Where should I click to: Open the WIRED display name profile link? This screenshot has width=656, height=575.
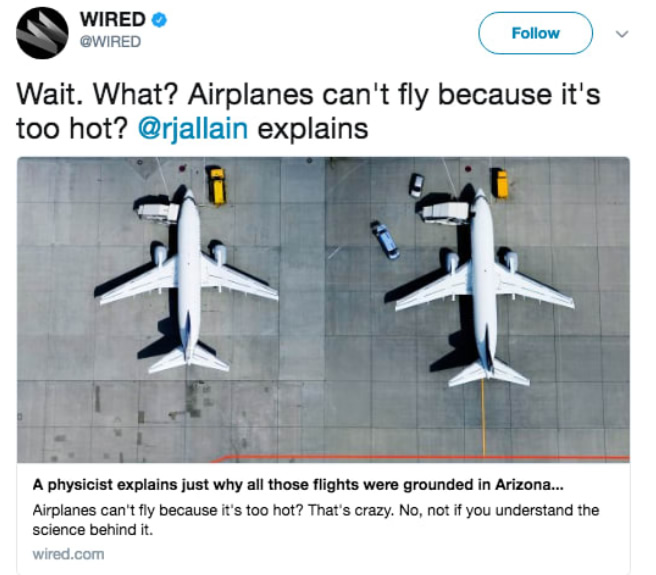[113, 20]
